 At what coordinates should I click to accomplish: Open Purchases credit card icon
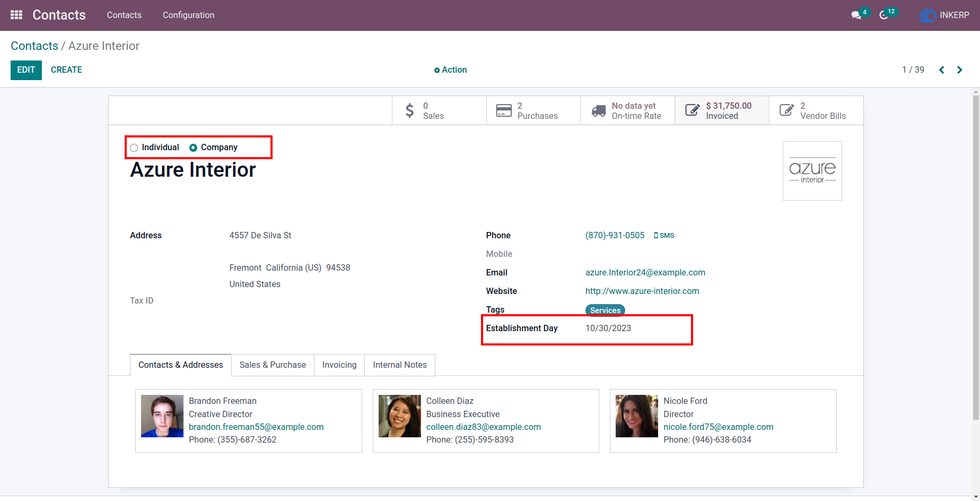[504, 110]
